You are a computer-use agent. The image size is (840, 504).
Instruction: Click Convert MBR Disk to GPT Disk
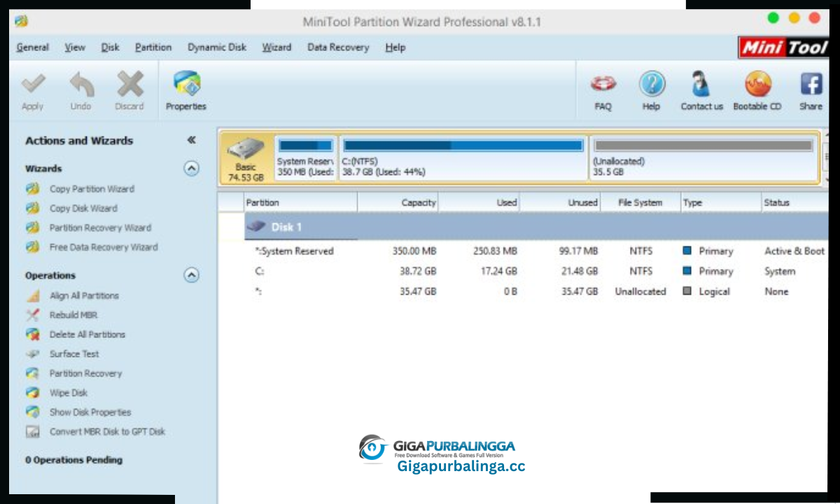(x=107, y=432)
